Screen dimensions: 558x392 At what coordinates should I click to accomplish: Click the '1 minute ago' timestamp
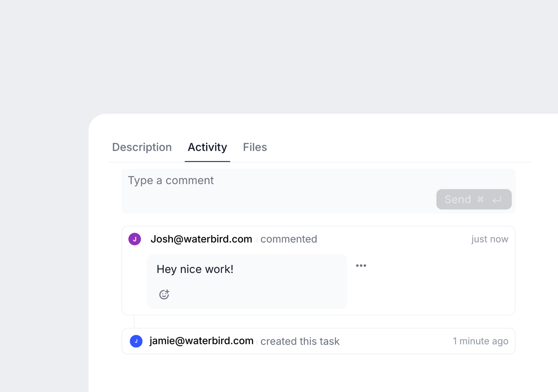pyautogui.click(x=481, y=341)
